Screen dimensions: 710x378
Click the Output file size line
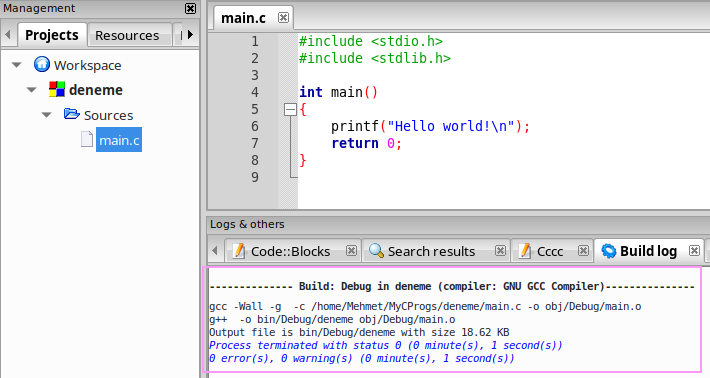coord(360,332)
